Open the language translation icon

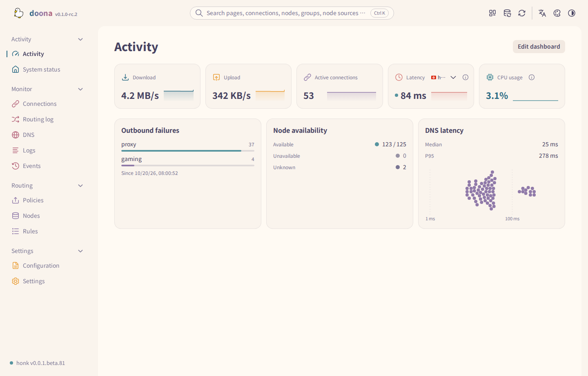point(542,13)
